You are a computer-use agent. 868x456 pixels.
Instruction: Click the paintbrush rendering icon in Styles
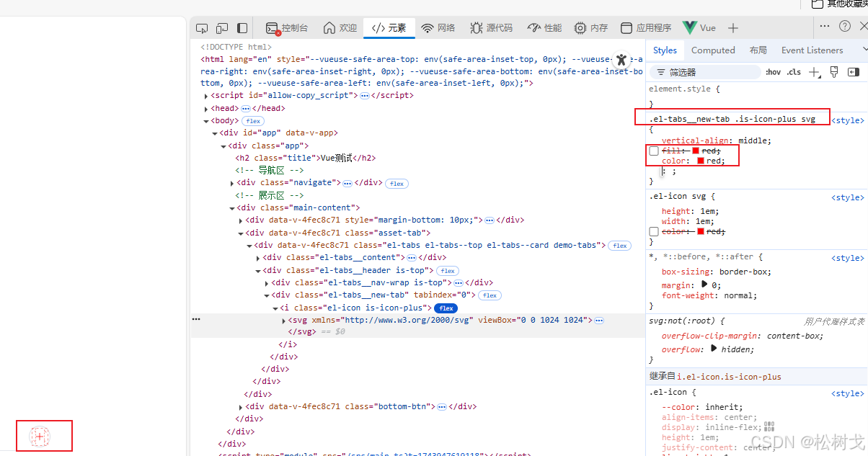pos(834,72)
